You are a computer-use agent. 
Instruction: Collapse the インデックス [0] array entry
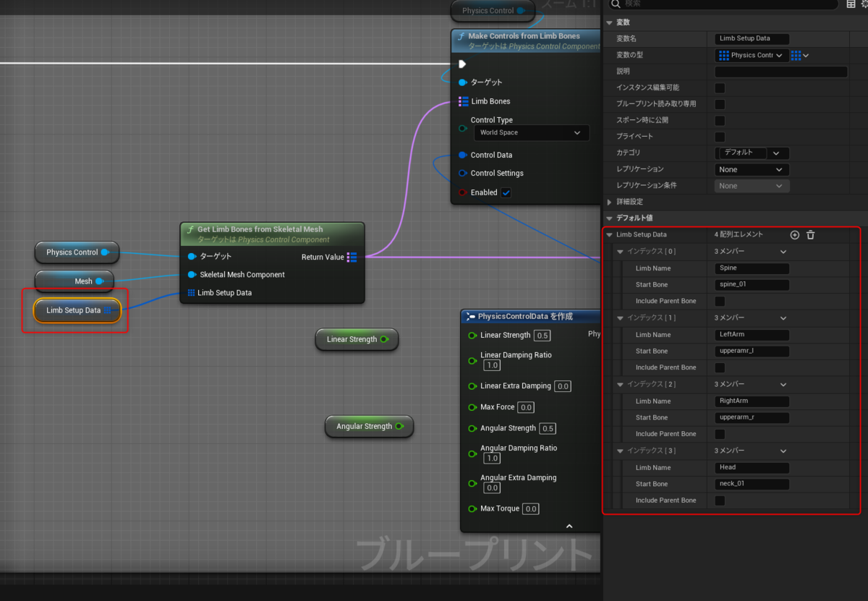621,252
